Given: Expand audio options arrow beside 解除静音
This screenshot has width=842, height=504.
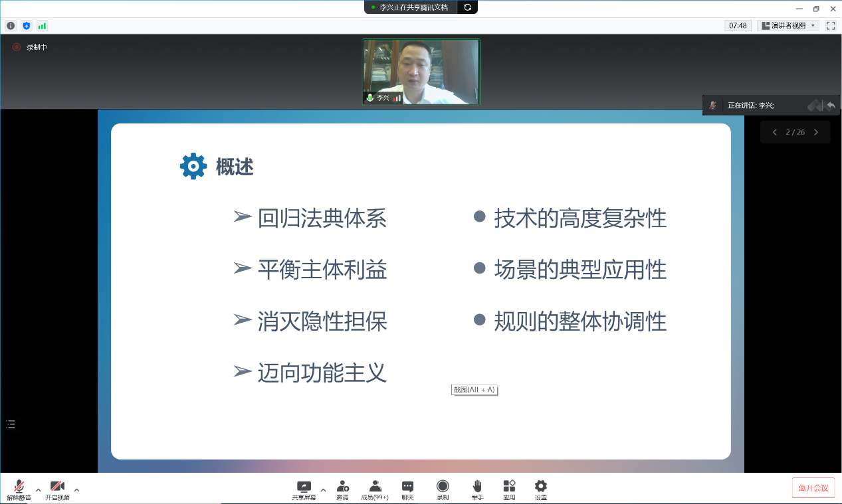Looking at the screenshot, I should (38, 490).
